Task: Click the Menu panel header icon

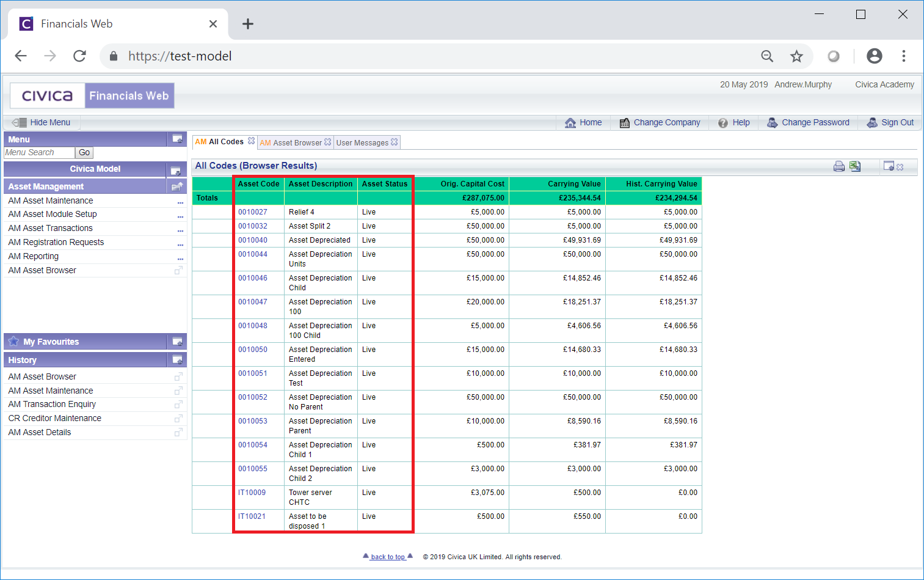Action: tap(177, 139)
